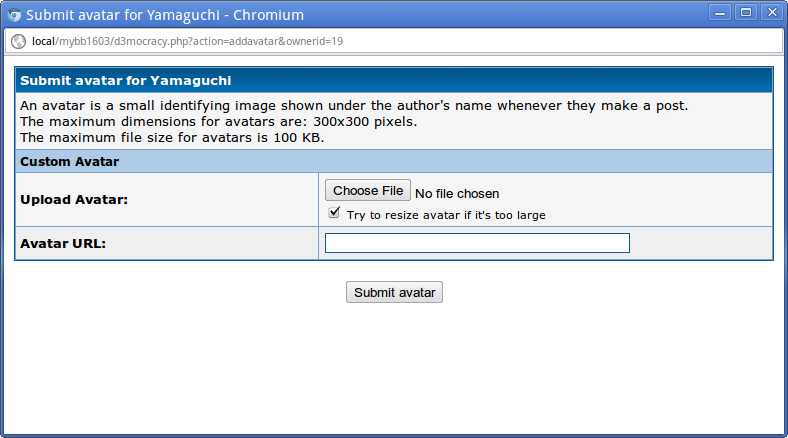This screenshot has width=788, height=438.
Task: Click the maximum dimensions 300x300 line
Action: point(218,122)
